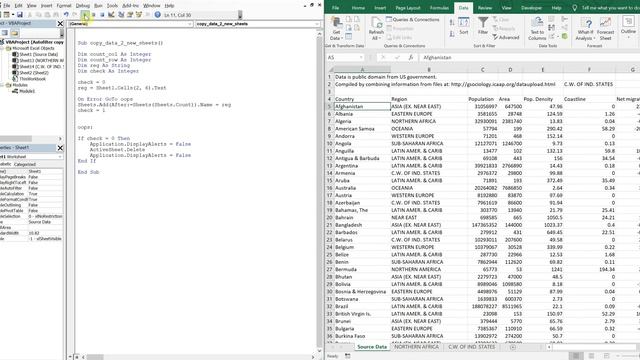640x360 pixels.
Task: Click Queries & Connections button
Action: (412, 20)
